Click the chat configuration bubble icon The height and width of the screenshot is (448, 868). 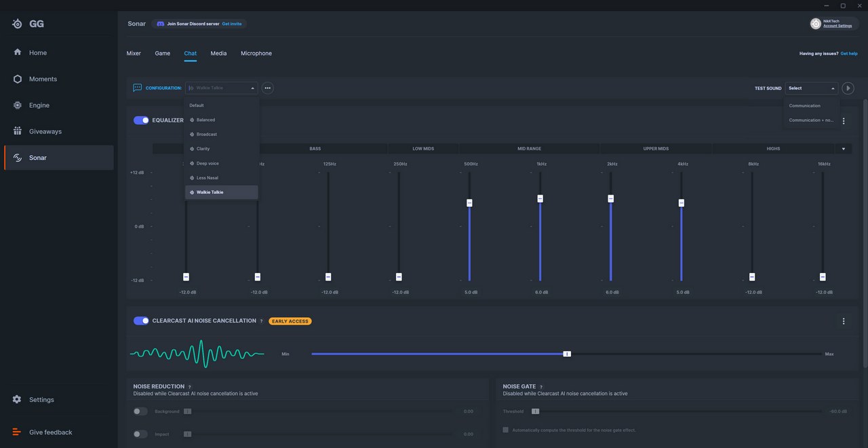point(138,88)
